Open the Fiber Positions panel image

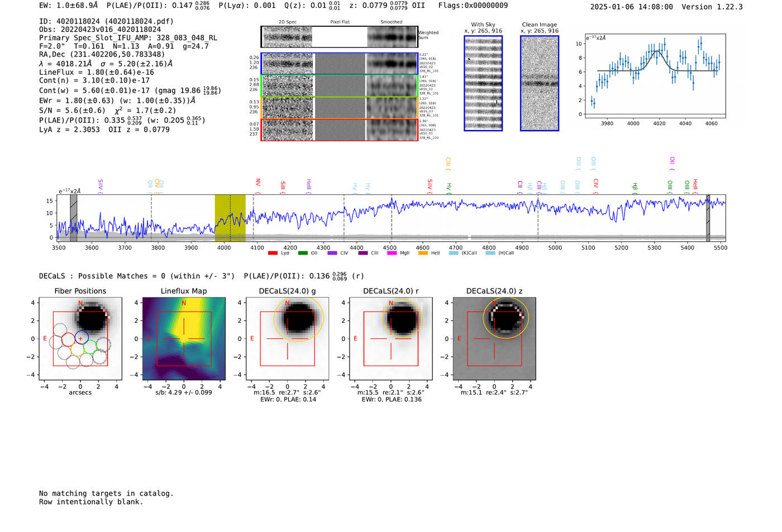[80, 338]
